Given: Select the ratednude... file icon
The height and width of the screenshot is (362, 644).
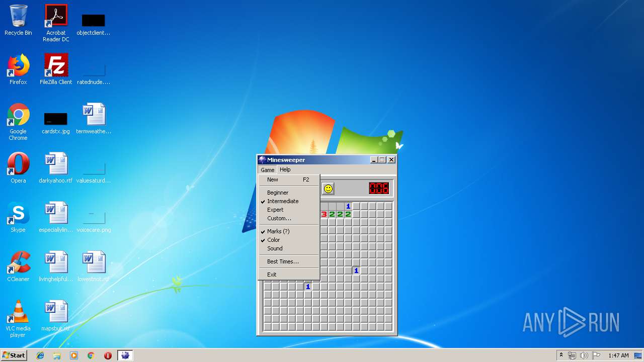Looking at the screenshot, I should (94, 73).
